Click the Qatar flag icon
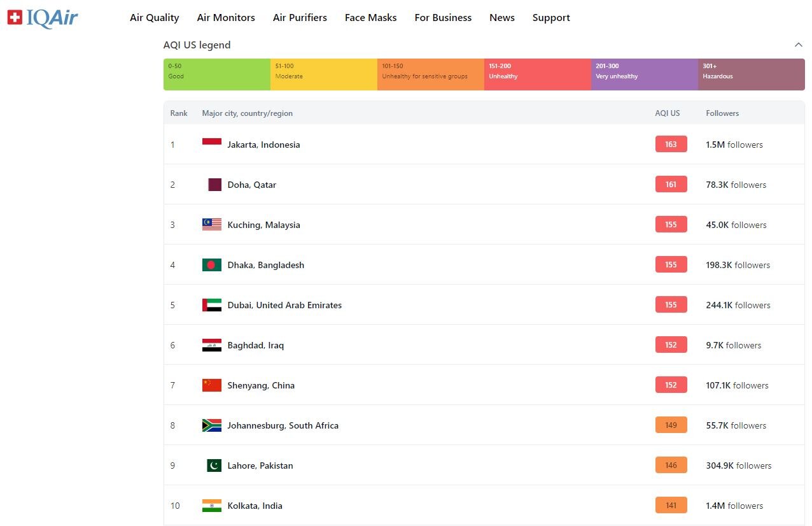This screenshot has width=812, height=526. pos(214,185)
